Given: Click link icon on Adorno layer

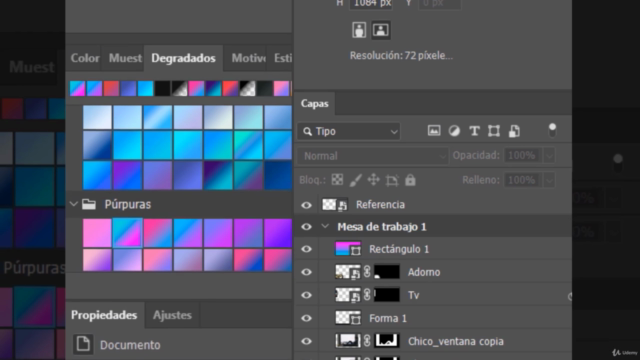Looking at the screenshot, I should [367, 272].
